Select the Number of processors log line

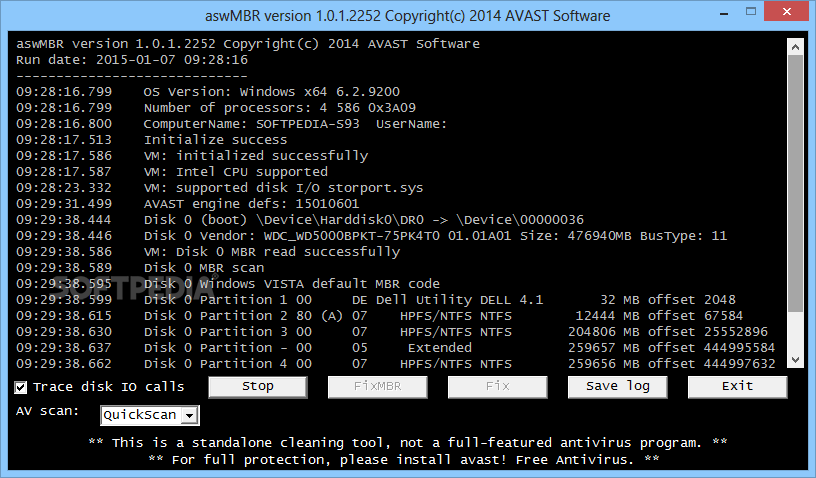click(x=216, y=108)
